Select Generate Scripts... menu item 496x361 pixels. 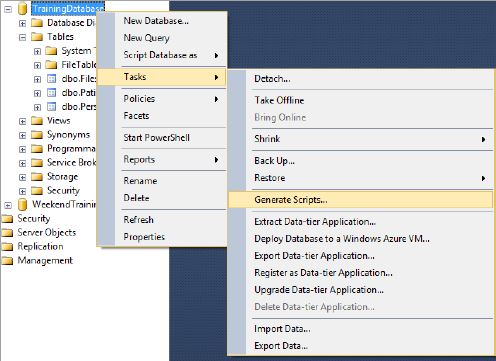click(360, 200)
